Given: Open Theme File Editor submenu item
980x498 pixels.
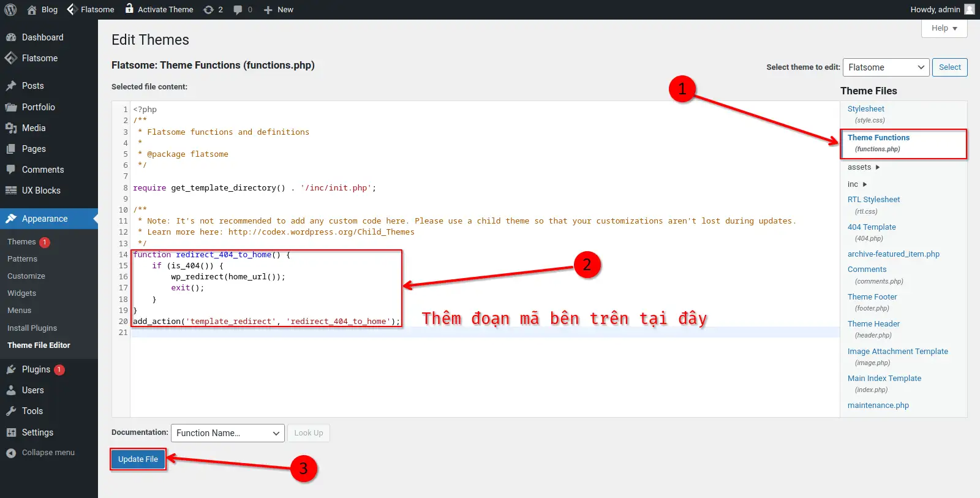Looking at the screenshot, I should 39,345.
